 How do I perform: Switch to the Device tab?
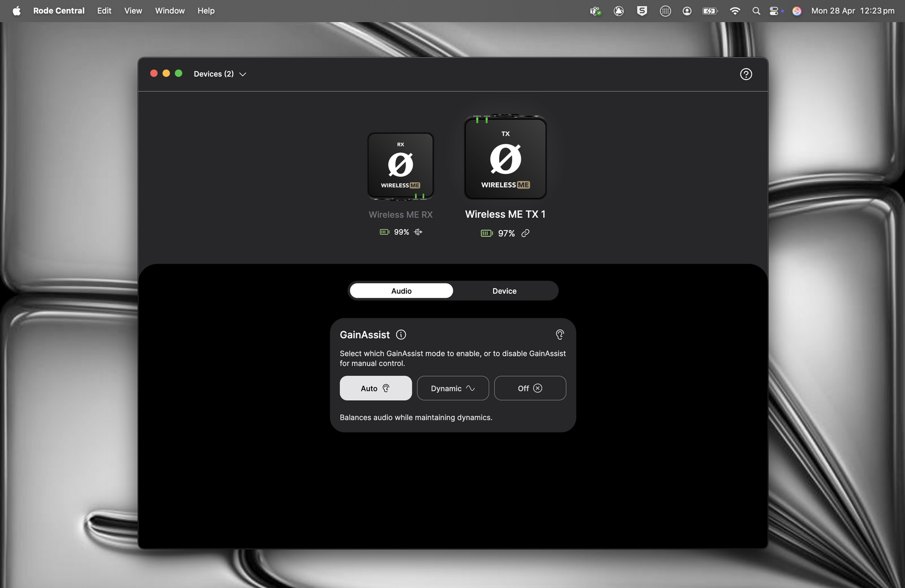pos(504,291)
